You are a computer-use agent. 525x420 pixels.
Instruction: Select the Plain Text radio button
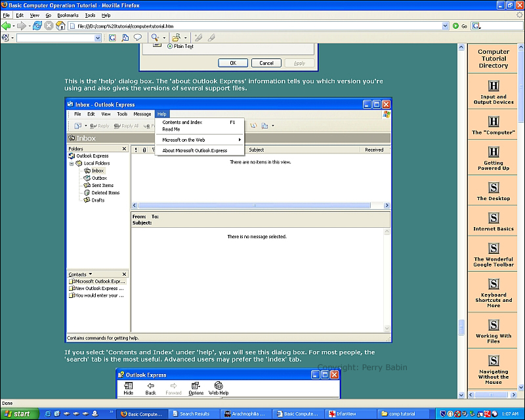point(170,46)
